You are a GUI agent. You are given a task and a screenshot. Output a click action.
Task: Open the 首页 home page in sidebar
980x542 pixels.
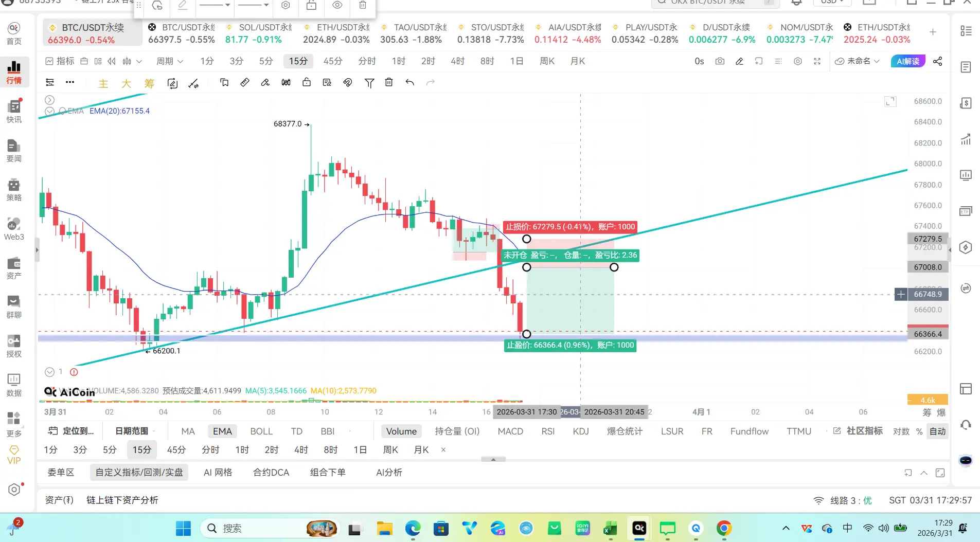pyautogui.click(x=14, y=33)
